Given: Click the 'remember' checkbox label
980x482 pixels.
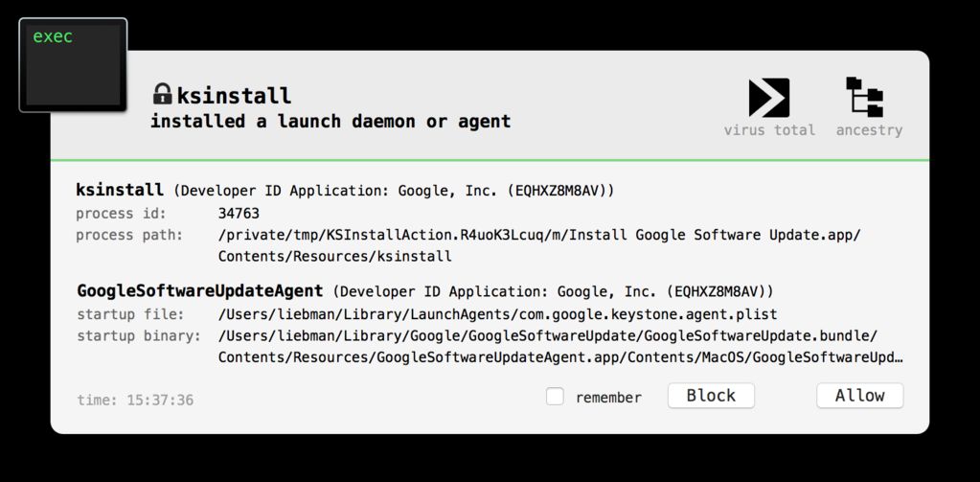Looking at the screenshot, I should pos(608,397).
